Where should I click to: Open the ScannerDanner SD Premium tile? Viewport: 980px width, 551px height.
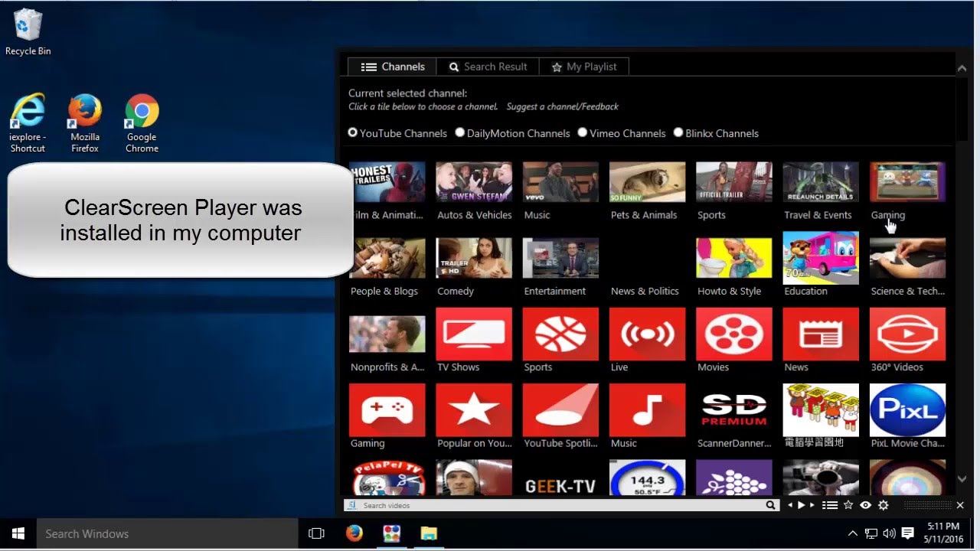tap(734, 409)
